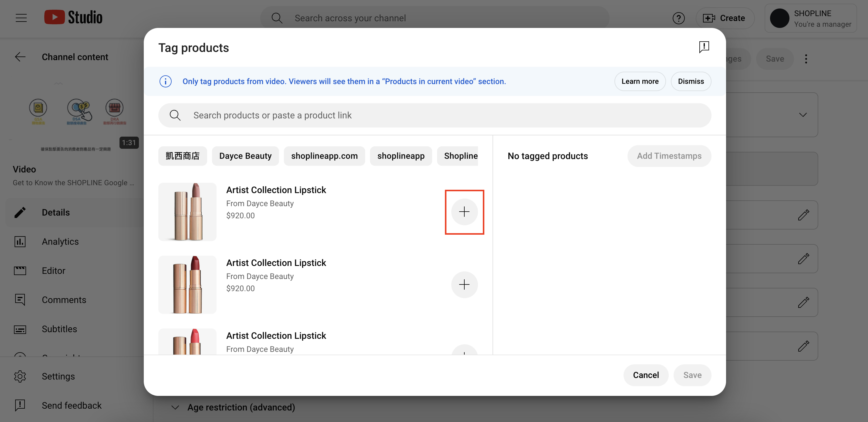868x422 pixels.
Task: Select the 凱西商店 store chip
Action: point(182,156)
